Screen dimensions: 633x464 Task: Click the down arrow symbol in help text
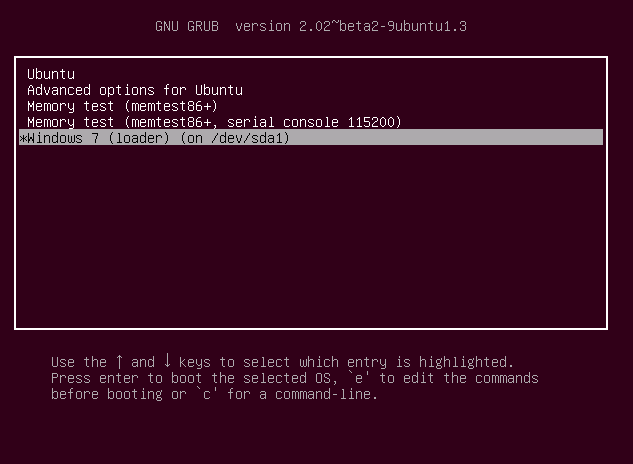click(165, 362)
